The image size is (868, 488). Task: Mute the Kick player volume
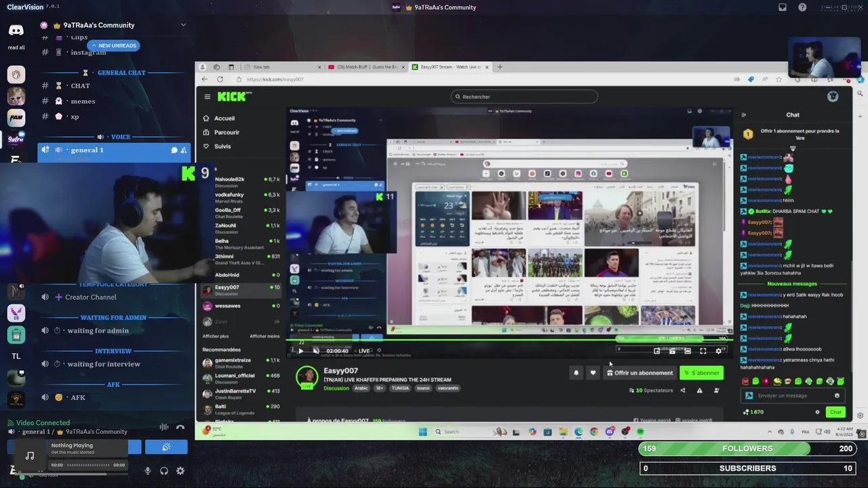click(316, 351)
